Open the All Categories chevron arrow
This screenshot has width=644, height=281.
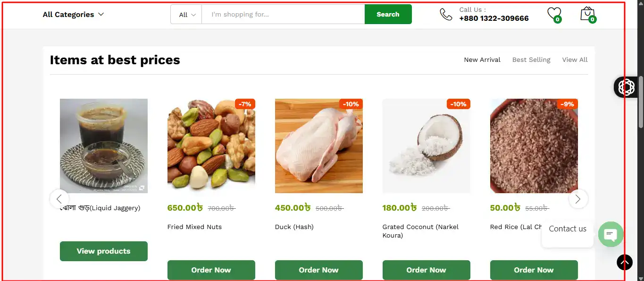100,14
